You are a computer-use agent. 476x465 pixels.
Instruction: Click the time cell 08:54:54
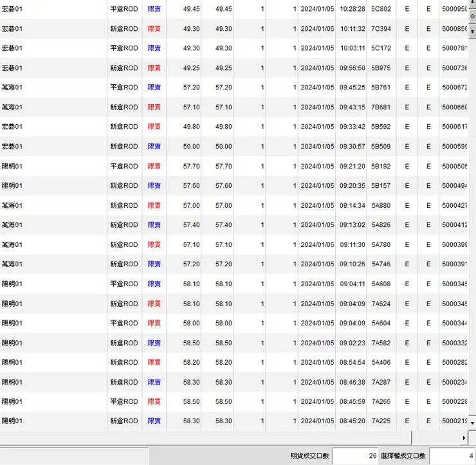352,362
